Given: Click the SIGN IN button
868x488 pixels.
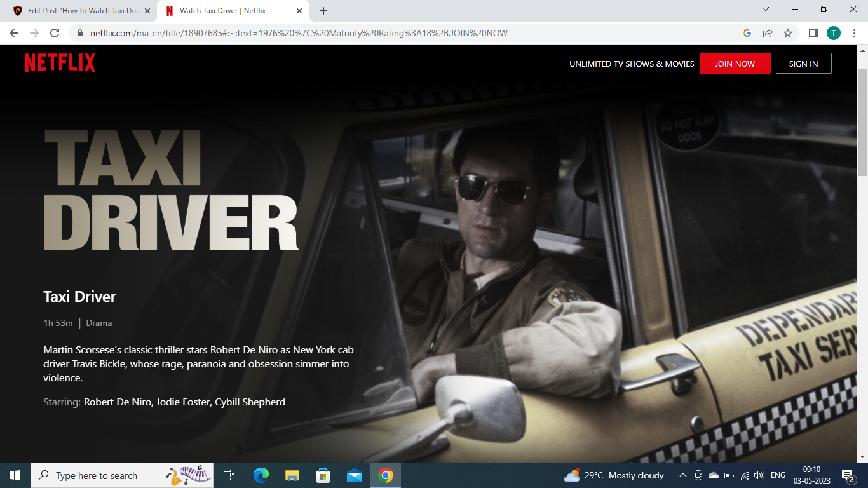Looking at the screenshot, I should 803,64.
